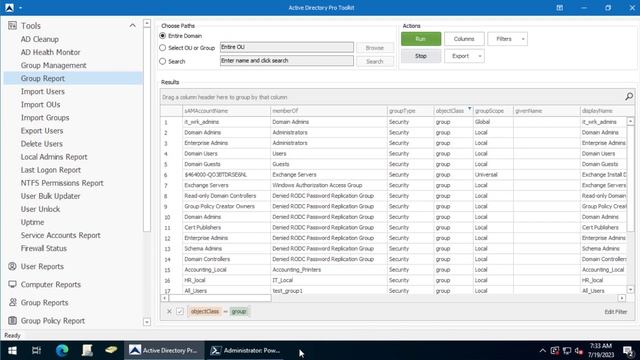The height and width of the screenshot is (360, 640).
Task: Select the Exchange Servers sAMAccountName cell
Action: click(226, 185)
